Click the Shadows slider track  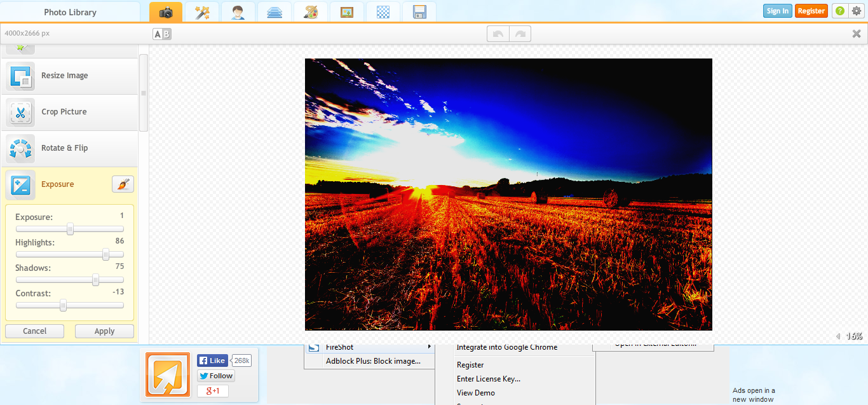70,280
